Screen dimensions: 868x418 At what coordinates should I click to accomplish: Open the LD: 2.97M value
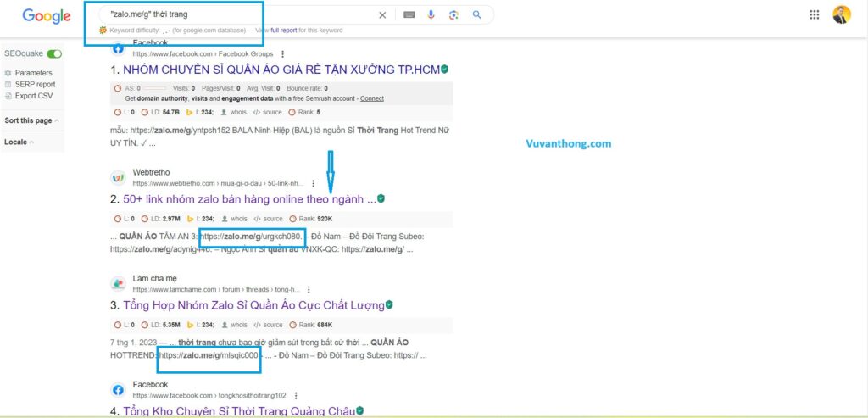pos(160,219)
